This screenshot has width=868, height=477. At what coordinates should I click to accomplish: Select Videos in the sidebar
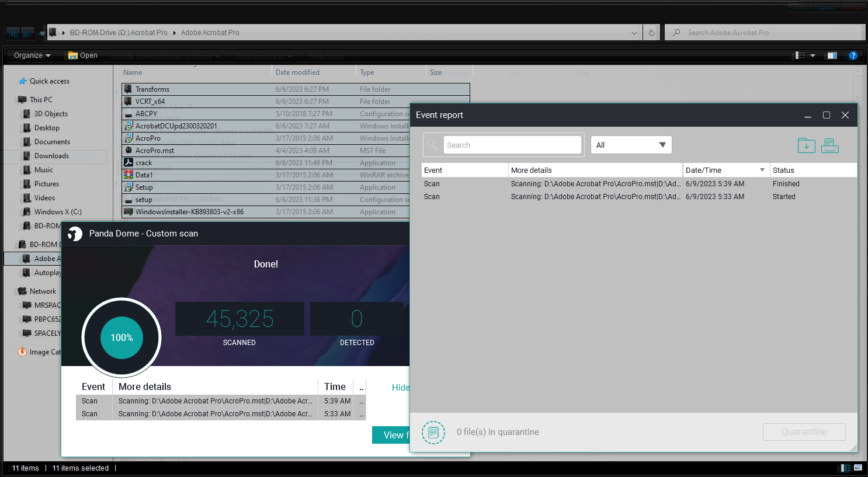(x=44, y=198)
